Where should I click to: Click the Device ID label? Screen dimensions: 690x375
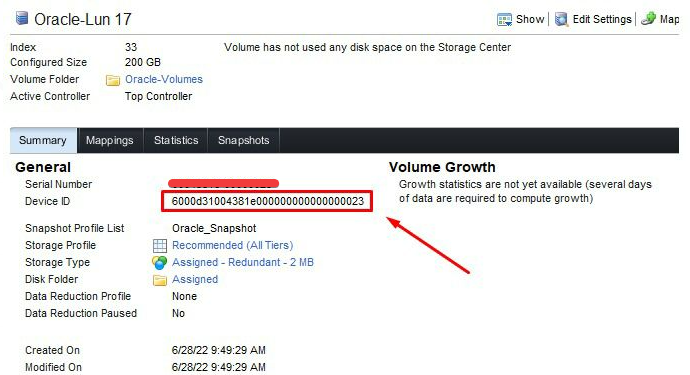pos(48,201)
